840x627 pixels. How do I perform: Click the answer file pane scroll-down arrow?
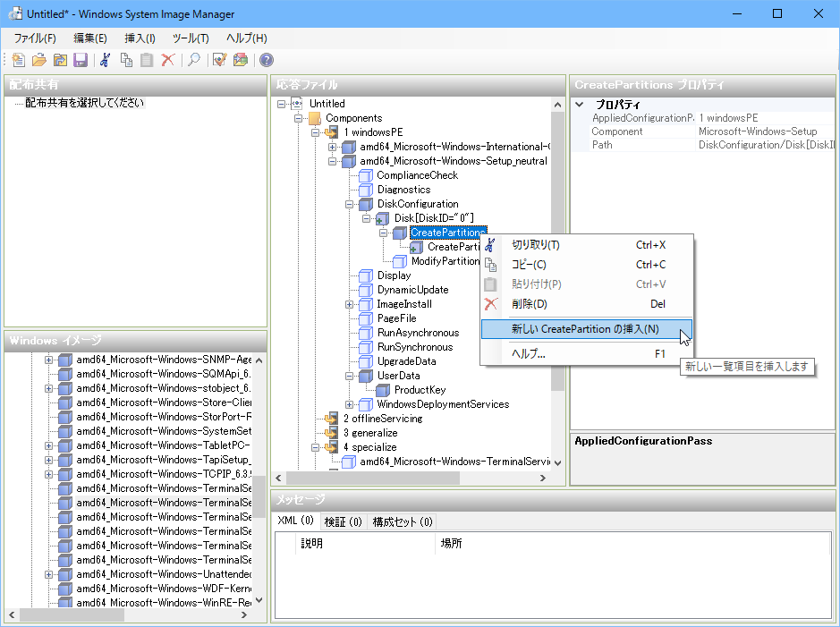pos(557,463)
